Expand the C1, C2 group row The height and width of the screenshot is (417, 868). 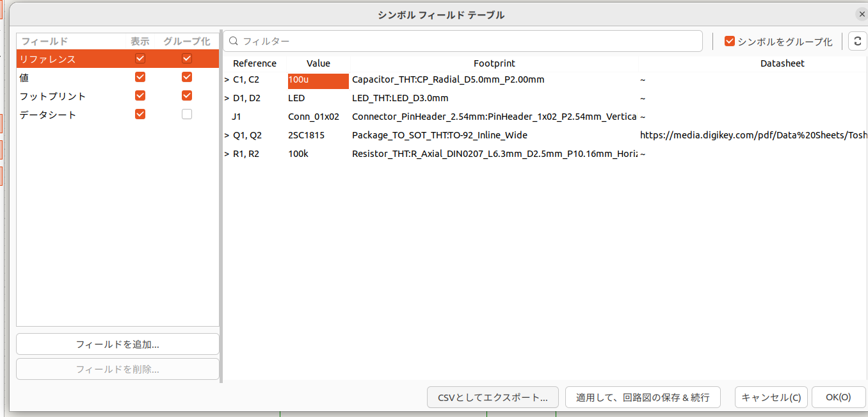227,80
